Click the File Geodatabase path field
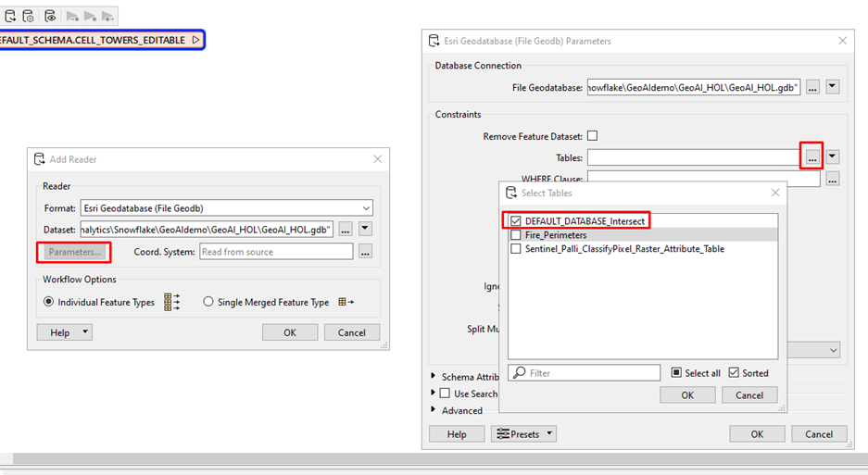 694,87
